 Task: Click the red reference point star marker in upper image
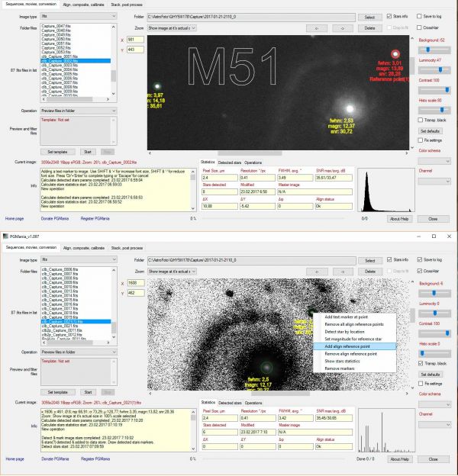[395, 54]
